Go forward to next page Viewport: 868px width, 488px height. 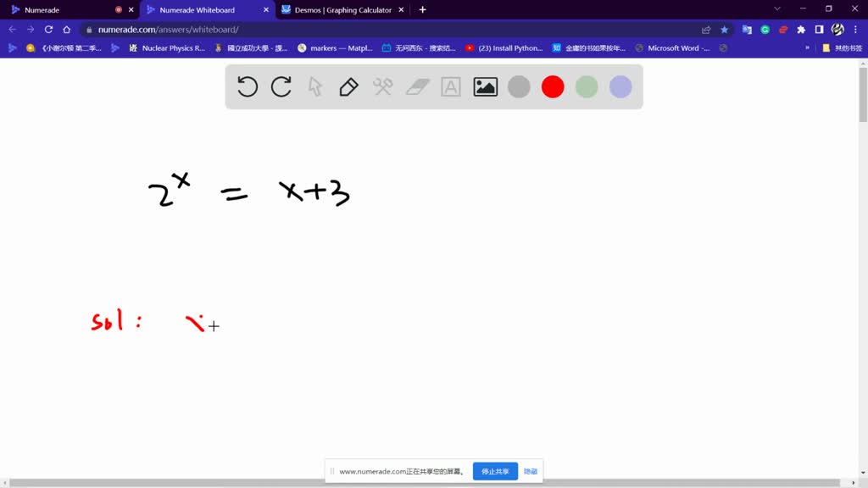[31, 30]
